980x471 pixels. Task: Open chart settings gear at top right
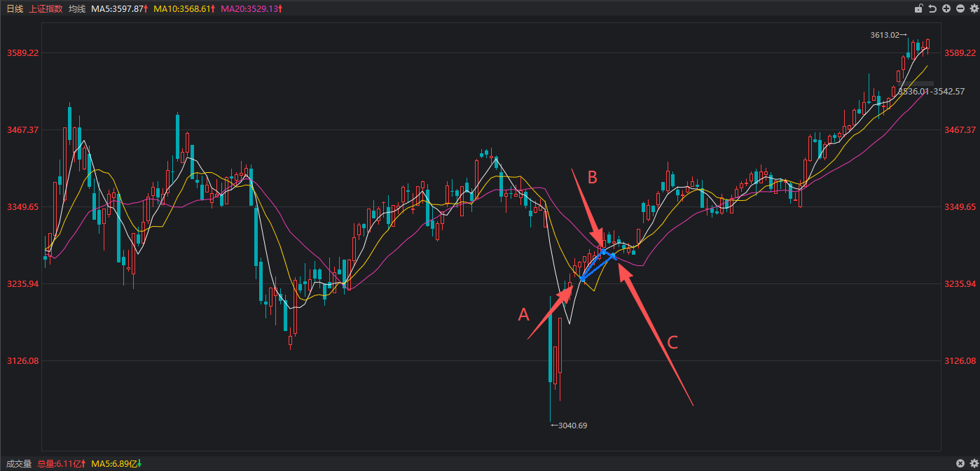[x=973, y=9]
